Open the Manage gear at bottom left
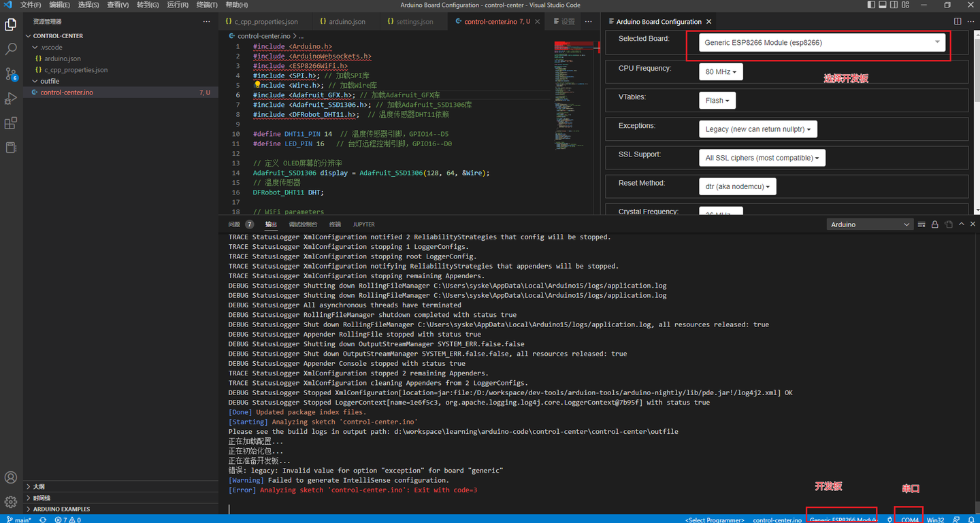The width and height of the screenshot is (980, 523). pyautogui.click(x=10, y=502)
